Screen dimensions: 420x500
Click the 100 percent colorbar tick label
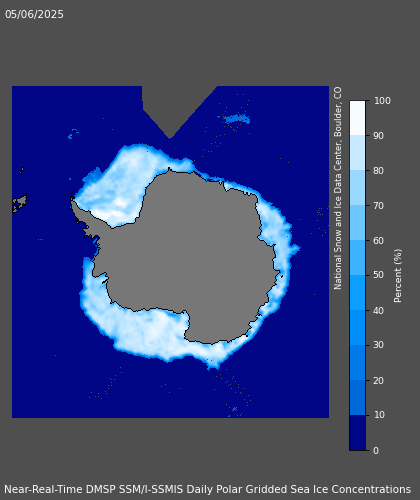coord(382,101)
